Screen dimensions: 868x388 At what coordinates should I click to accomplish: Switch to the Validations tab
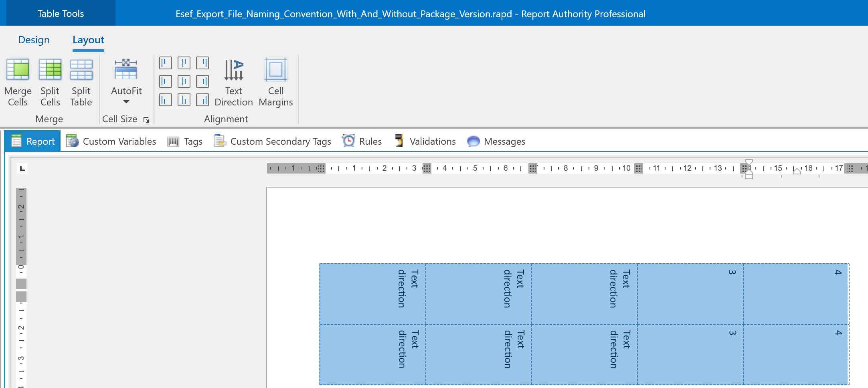tap(425, 141)
